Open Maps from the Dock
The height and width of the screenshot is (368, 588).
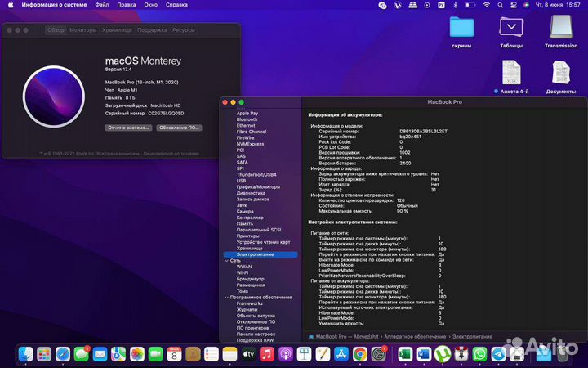click(x=118, y=354)
